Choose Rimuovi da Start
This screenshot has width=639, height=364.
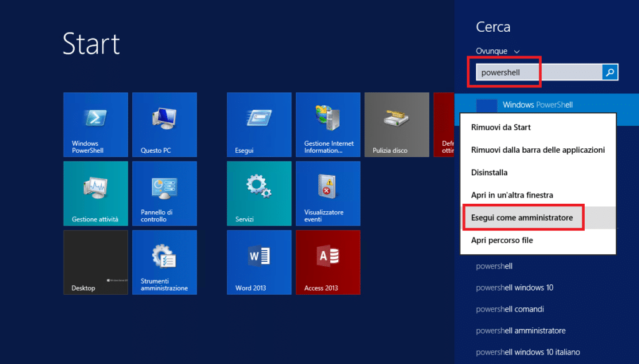point(538,127)
